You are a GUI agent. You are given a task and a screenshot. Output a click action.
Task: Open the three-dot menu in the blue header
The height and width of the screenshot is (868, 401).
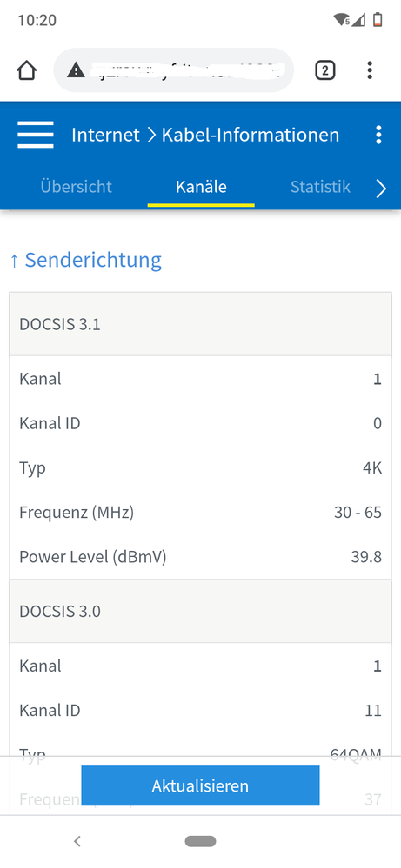378,135
